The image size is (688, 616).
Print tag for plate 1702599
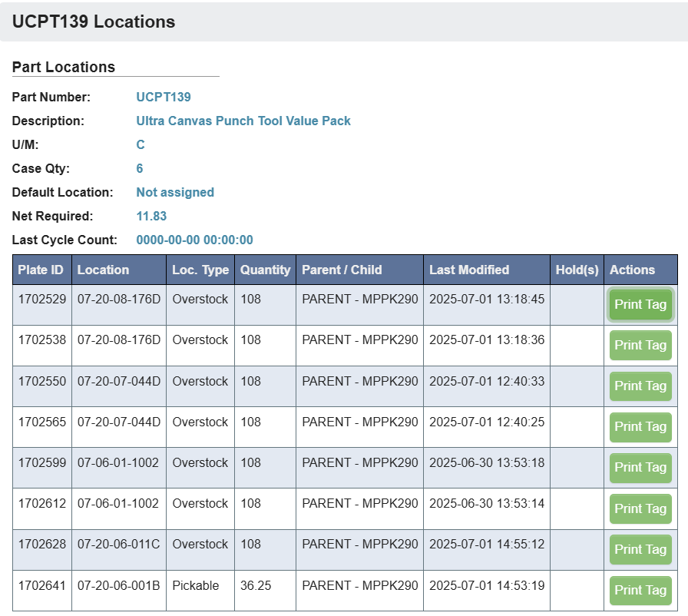coord(640,467)
